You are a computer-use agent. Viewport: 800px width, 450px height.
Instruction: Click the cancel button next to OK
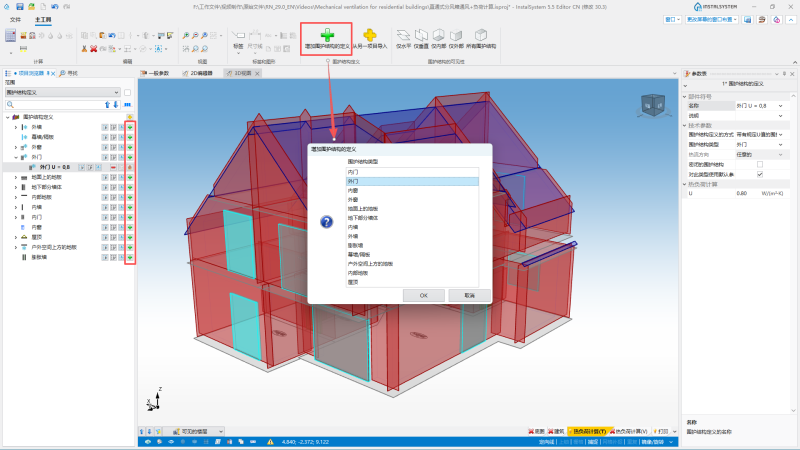469,295
